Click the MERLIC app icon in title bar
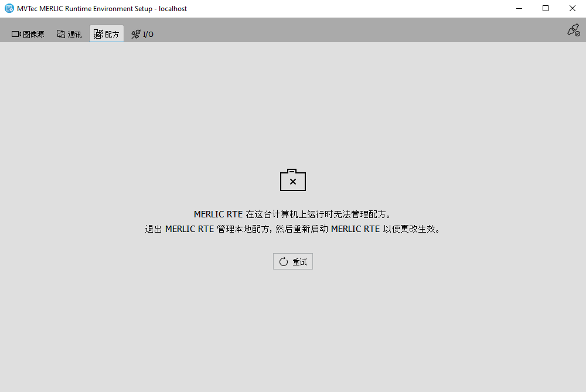This screenshot has width=586, height=392. click(x=9, y=8)
